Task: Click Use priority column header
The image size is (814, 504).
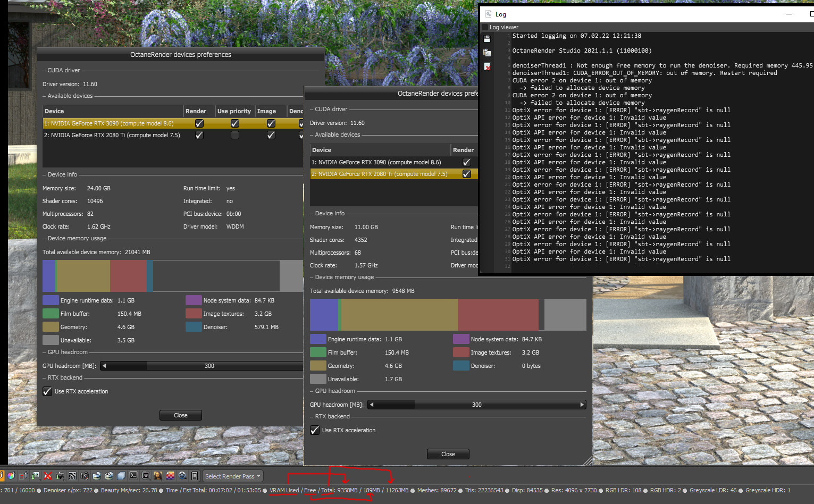Action: pyautogui.click(x=234, y=111)
